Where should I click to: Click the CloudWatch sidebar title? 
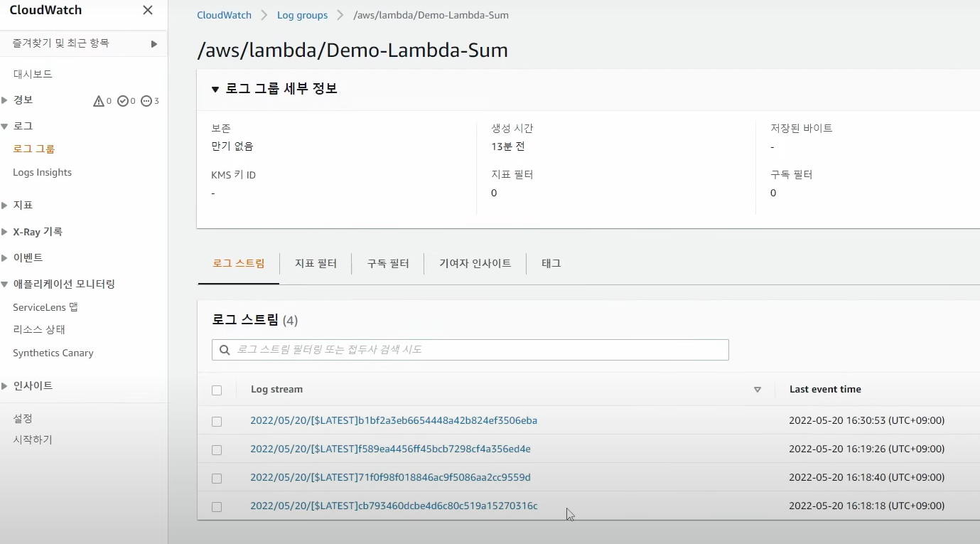[x=45, y=10]
